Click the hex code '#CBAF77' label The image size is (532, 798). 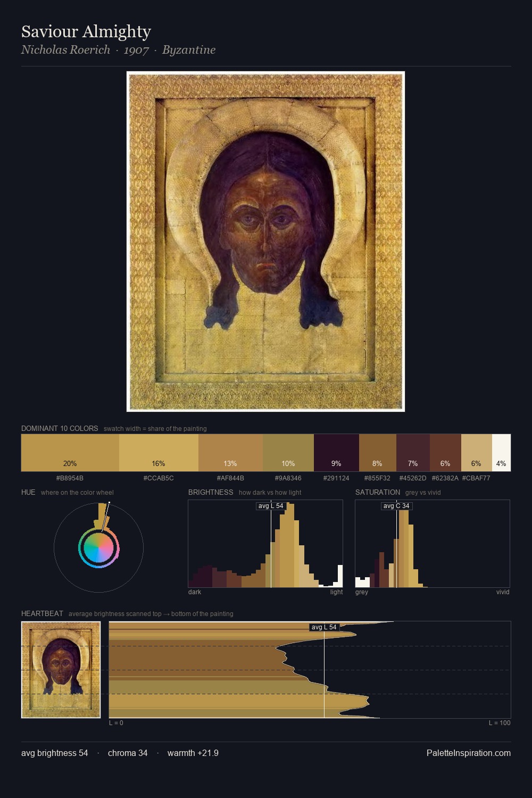[476, 478]
